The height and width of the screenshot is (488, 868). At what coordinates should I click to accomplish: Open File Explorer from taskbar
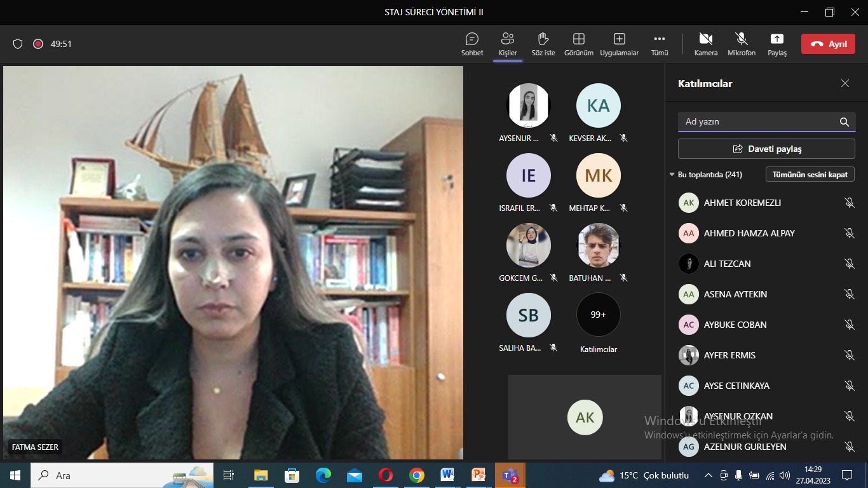[261, 475]
